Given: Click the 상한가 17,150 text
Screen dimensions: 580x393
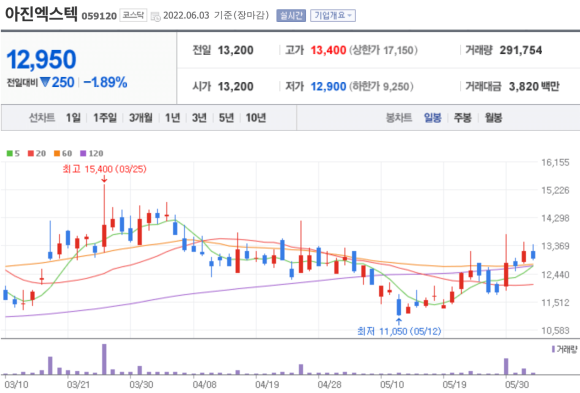Looking at the screenshot, I should point(383,50).
